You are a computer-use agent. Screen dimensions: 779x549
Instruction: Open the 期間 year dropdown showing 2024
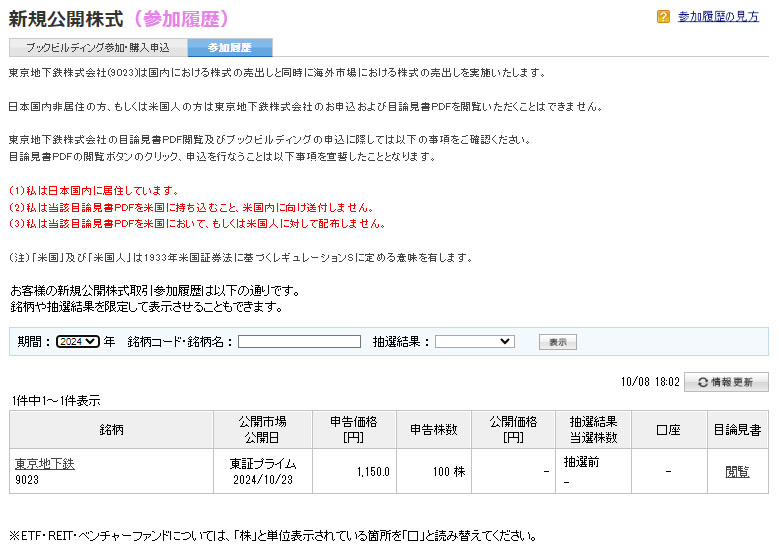(78, 342)
